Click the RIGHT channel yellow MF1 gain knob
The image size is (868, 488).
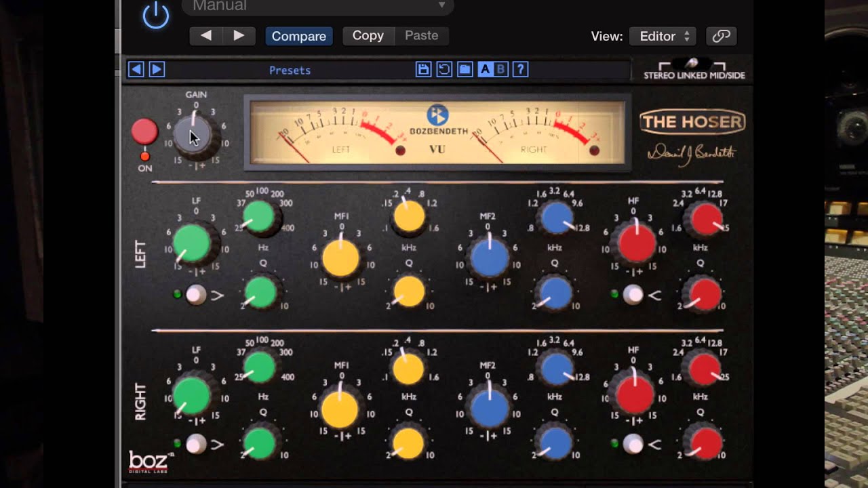click(x=340, y=409)
